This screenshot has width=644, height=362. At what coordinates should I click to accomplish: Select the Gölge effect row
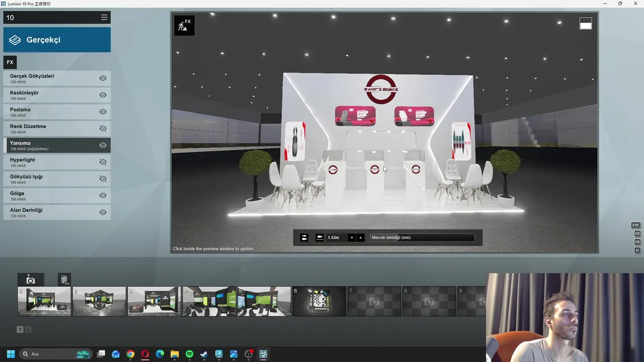57,196
